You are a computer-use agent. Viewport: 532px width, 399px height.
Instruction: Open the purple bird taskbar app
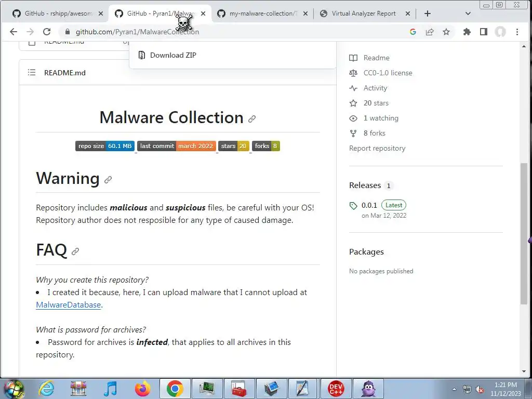click(368, 389)
